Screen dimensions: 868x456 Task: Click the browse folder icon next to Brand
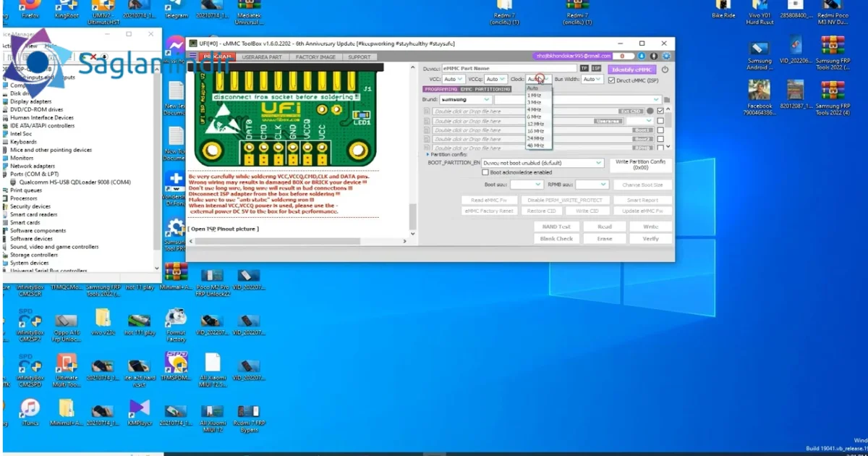[667, 100]
